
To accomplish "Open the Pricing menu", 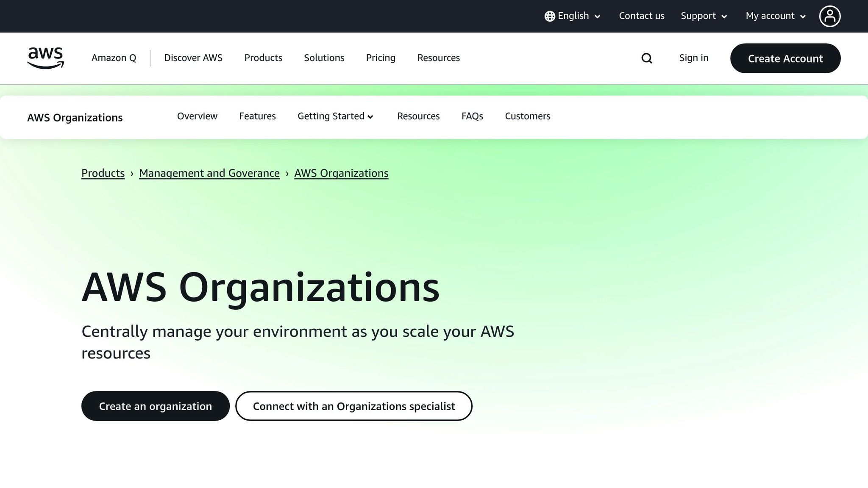I will click(381, 58).
